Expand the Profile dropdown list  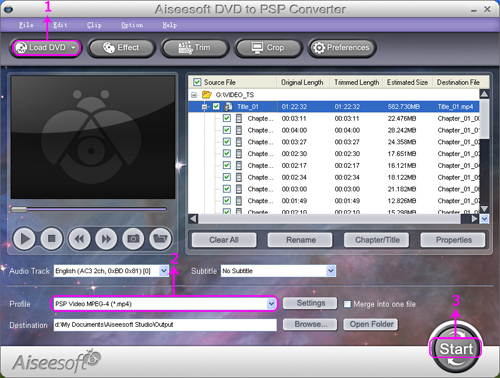point(271,304)
